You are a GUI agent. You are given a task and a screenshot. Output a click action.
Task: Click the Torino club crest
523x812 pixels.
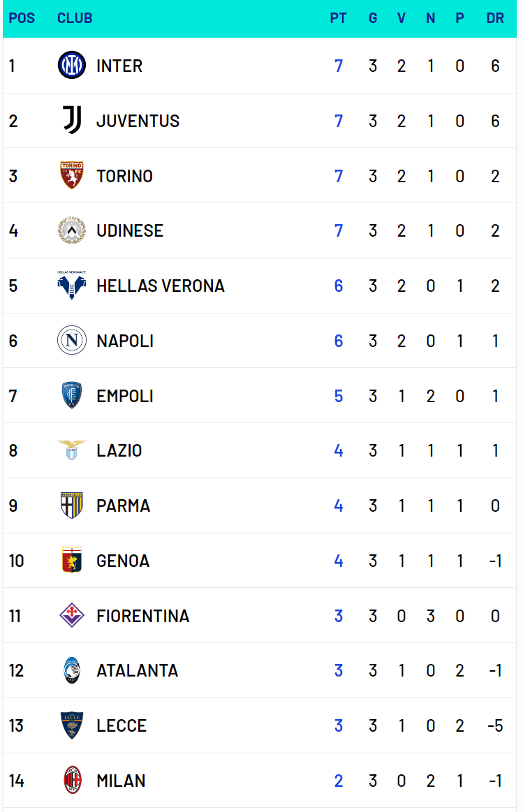pyautogui.click(x=71, y=175)
